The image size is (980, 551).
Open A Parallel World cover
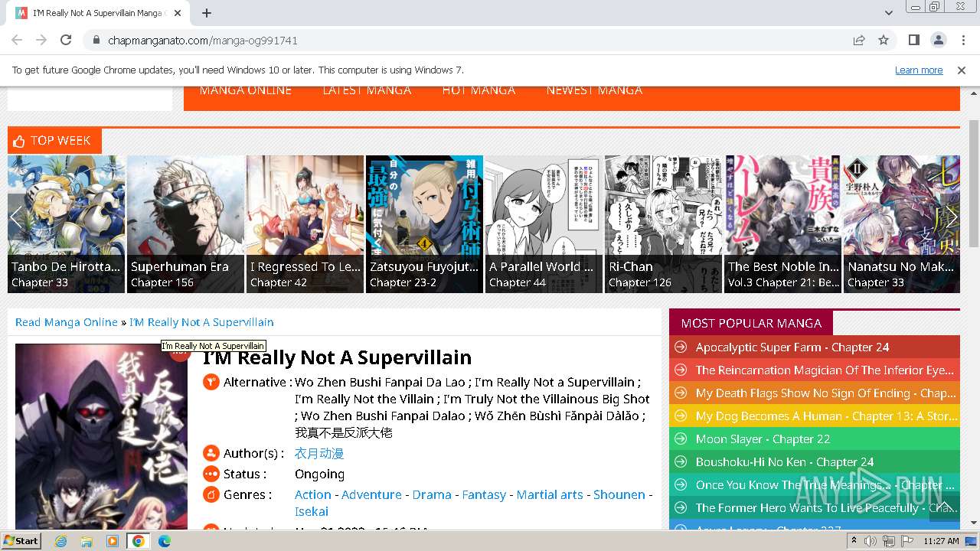544,223
